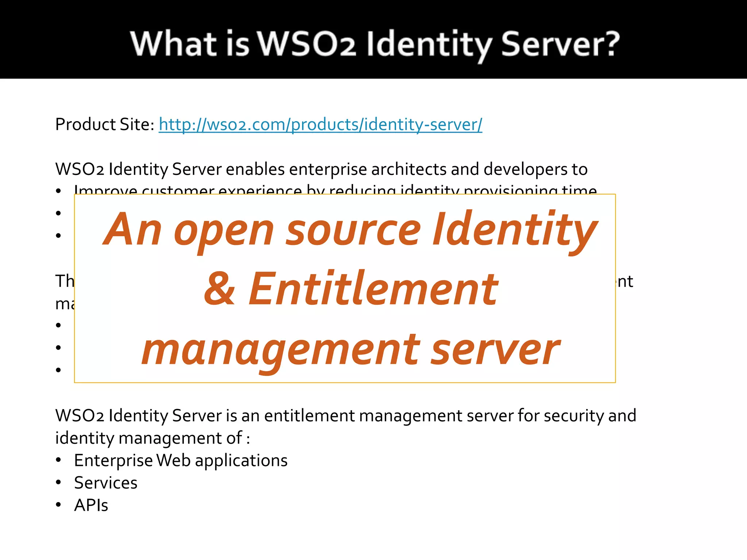Viewport: 747px width, 560px height.
Task: Select the 'Enterprise Web applications' bullet
Action: (181, 460)
